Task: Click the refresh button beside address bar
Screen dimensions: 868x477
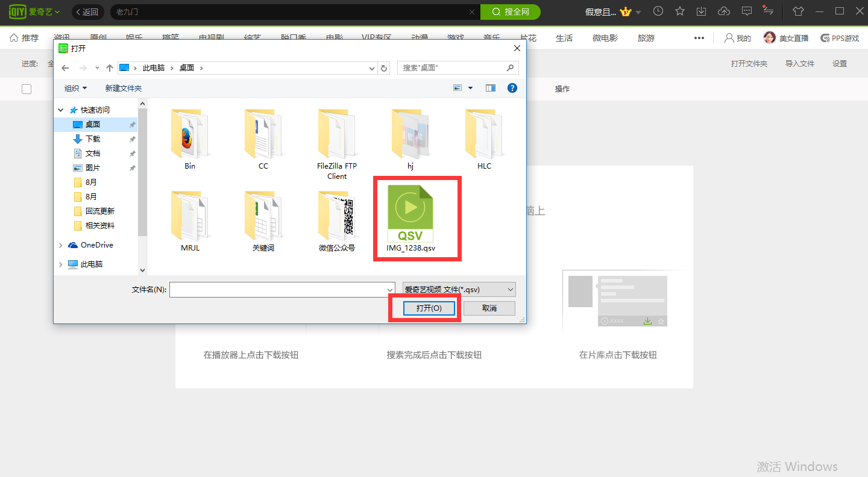Action: click(385, 68)
